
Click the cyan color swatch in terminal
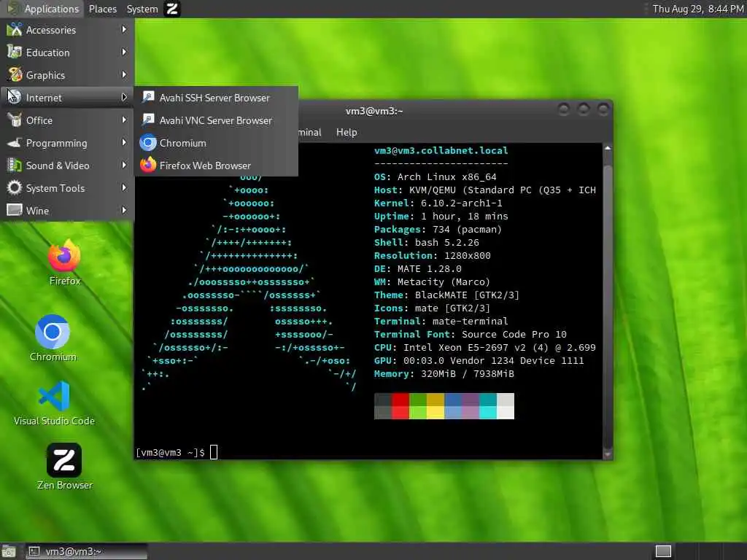pyautogui.click(x=488, y=406)
